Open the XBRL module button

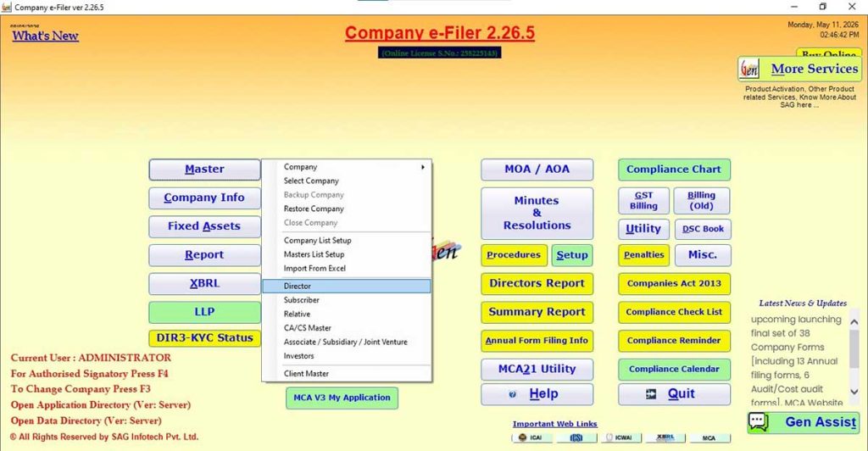click(204, 283)
